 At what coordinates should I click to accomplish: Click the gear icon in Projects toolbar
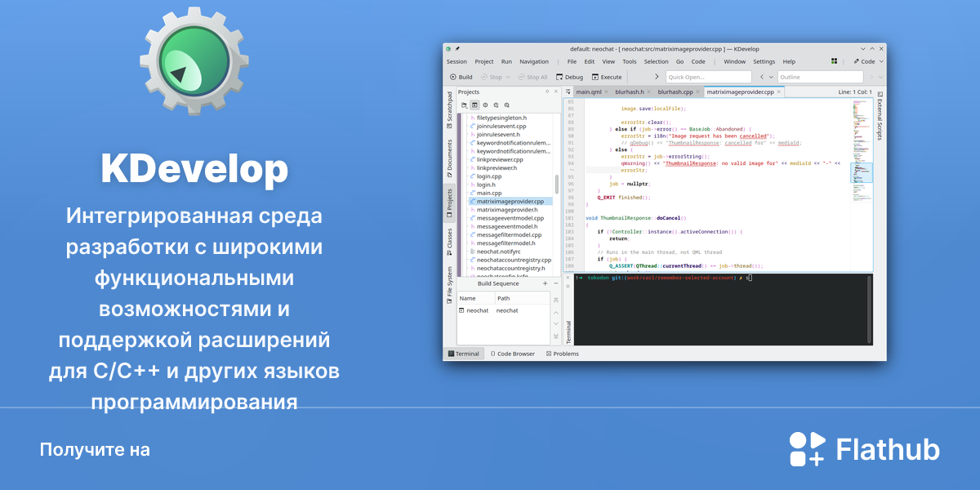tap(485, 105)
